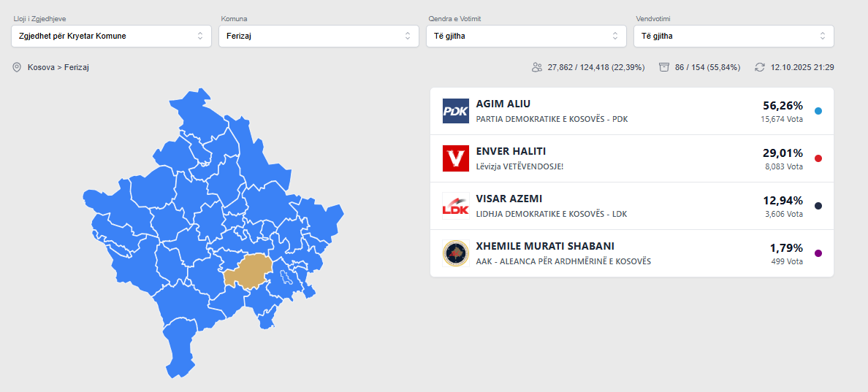Click the PDK party logo
This screenshot has height=392, width=868.
455,111
